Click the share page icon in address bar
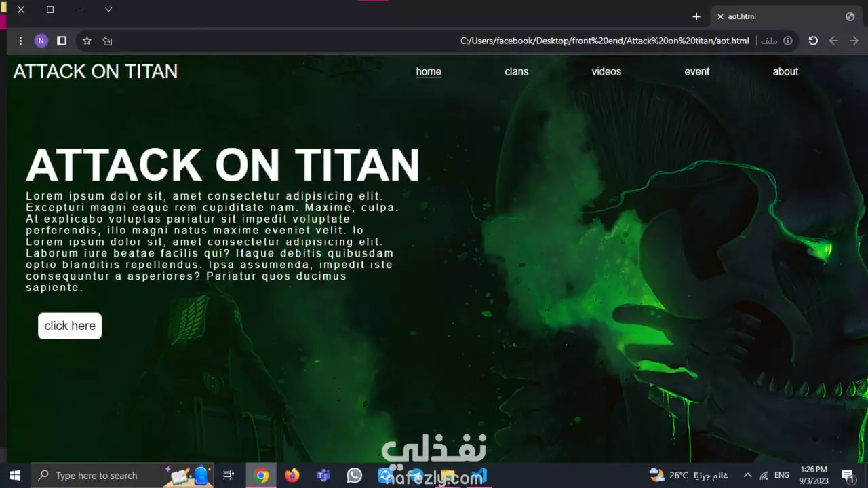This screenshot has height=488, width=868. 107,41
